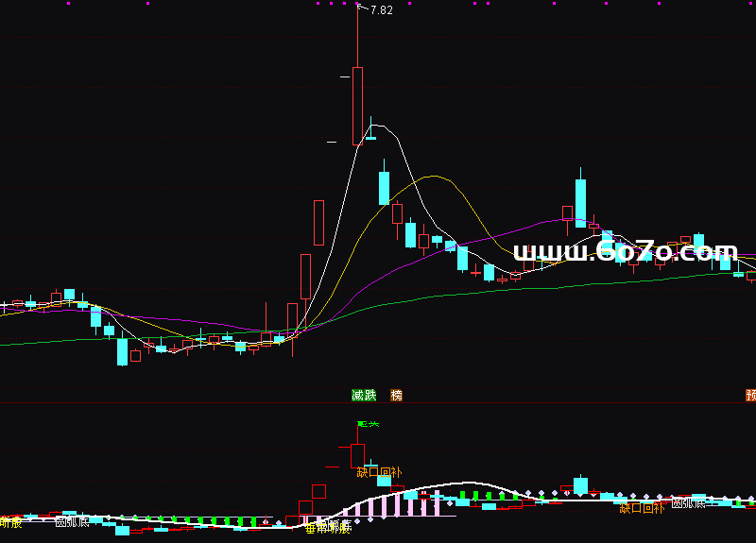Image resolution: width=756 pixels, height=543 pixels.
Task: Select the small cyan candle below 7.82 peak
Action: click(370, 138)
